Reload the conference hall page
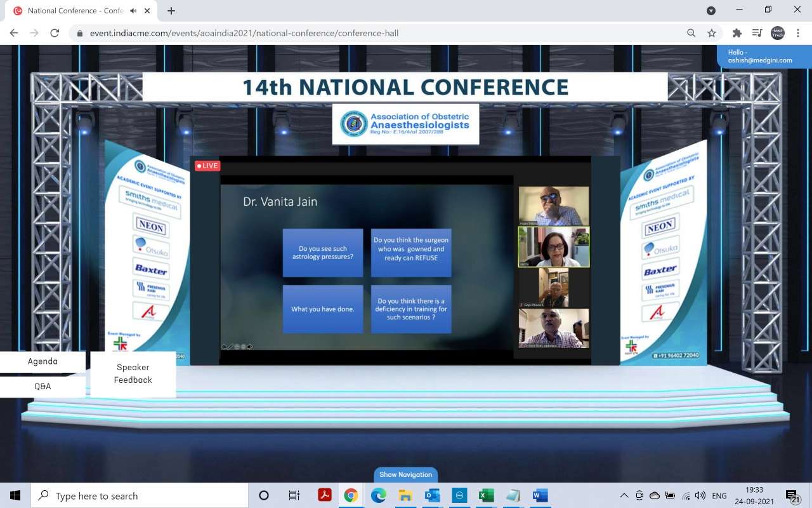 (x=55, y=33)
